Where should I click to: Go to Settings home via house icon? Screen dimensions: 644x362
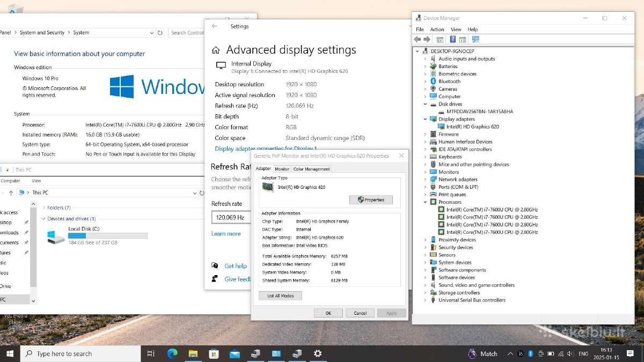216,50
